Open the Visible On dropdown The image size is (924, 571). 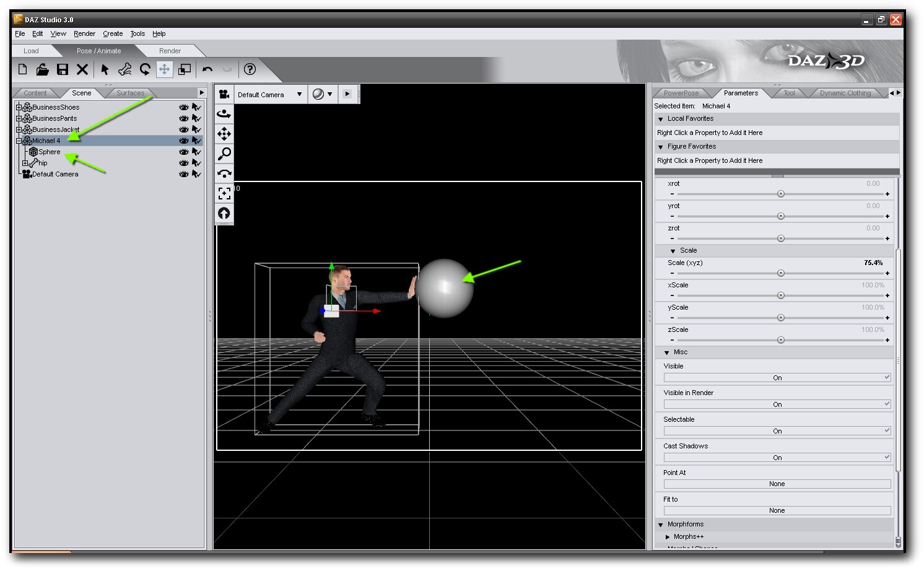[777, 378]
